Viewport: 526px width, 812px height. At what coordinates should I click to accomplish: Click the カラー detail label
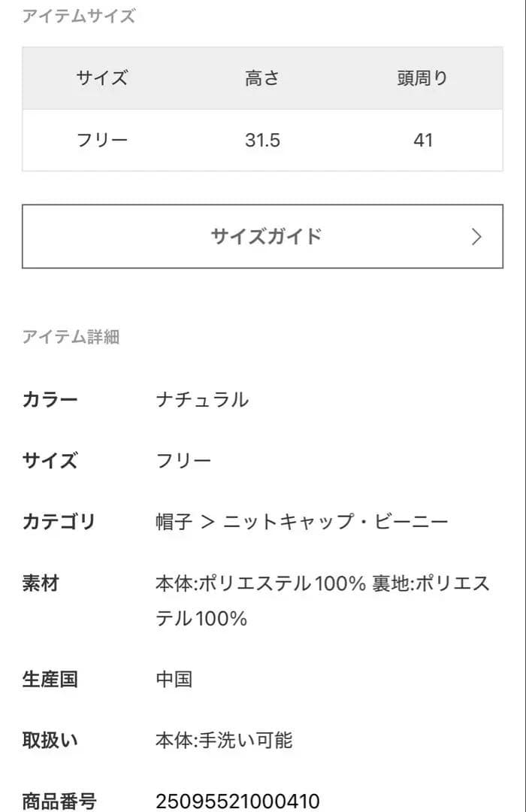coord(50,400)
